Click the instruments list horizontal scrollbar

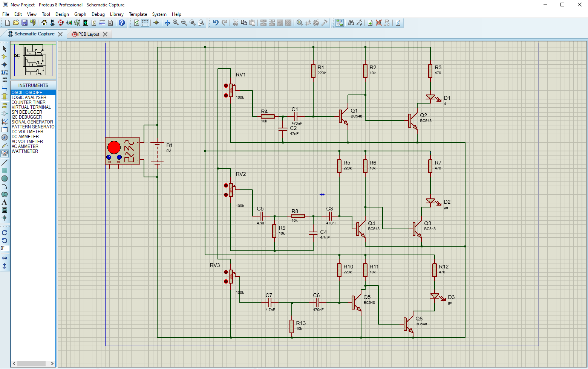tap(33, 363)
